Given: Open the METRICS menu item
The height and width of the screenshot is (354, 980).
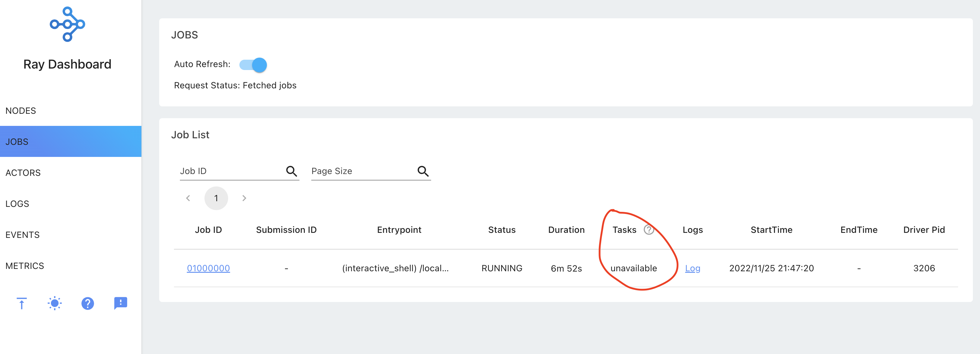Looking at the screenshot, I should [71, 266].
